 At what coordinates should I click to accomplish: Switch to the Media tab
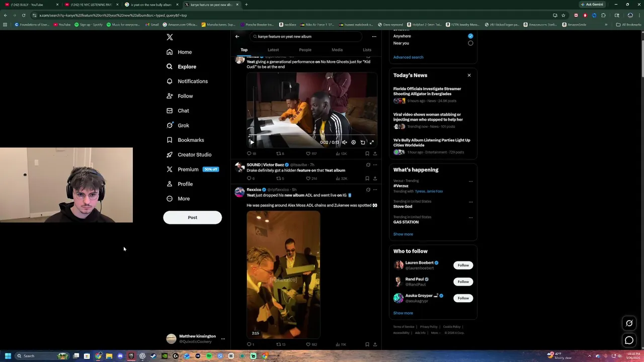tap(337, 50)
